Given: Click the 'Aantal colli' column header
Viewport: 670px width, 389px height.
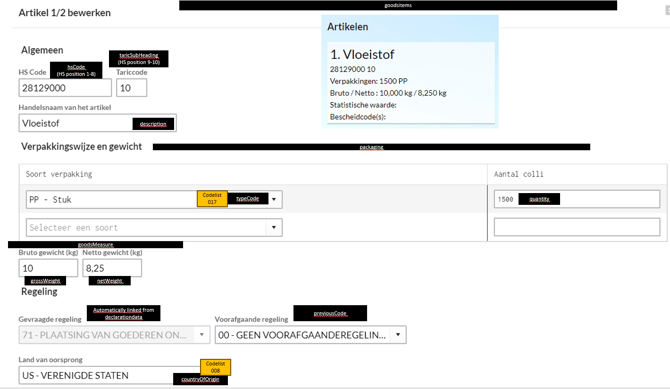Looking at the screenshot, I should pyautogui.click(x=519, y=174).
